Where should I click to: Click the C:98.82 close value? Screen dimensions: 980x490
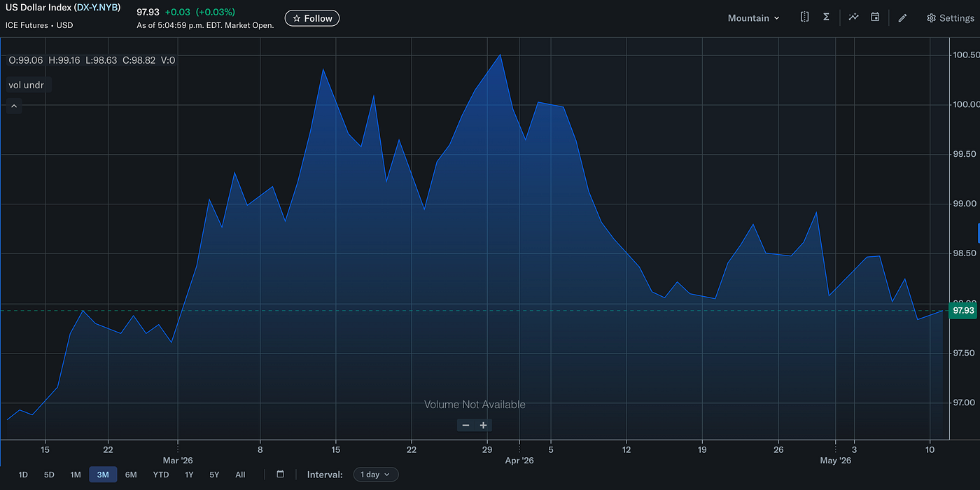tap(139, 60)
